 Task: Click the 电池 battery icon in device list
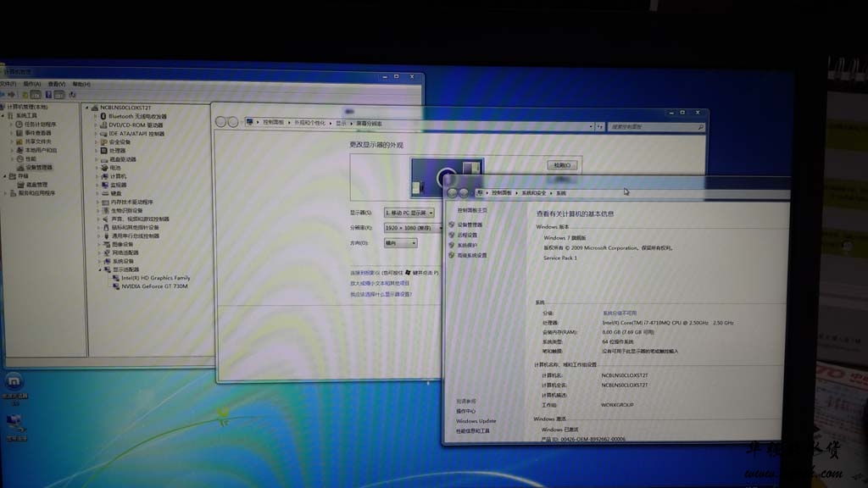click(x=104, y=168)
